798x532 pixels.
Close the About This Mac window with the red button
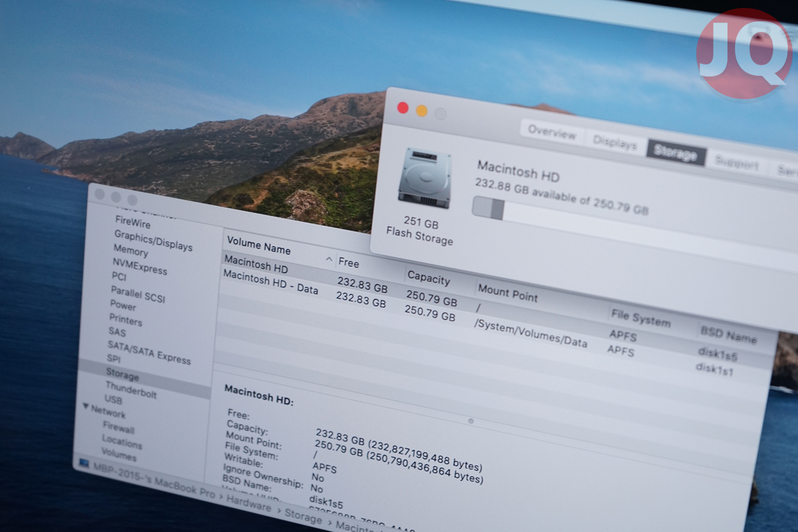[402, 108]
